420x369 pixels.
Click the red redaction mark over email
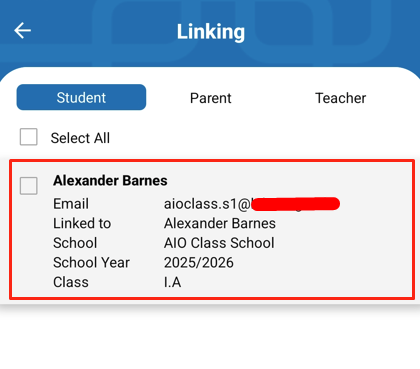[295, 204]
